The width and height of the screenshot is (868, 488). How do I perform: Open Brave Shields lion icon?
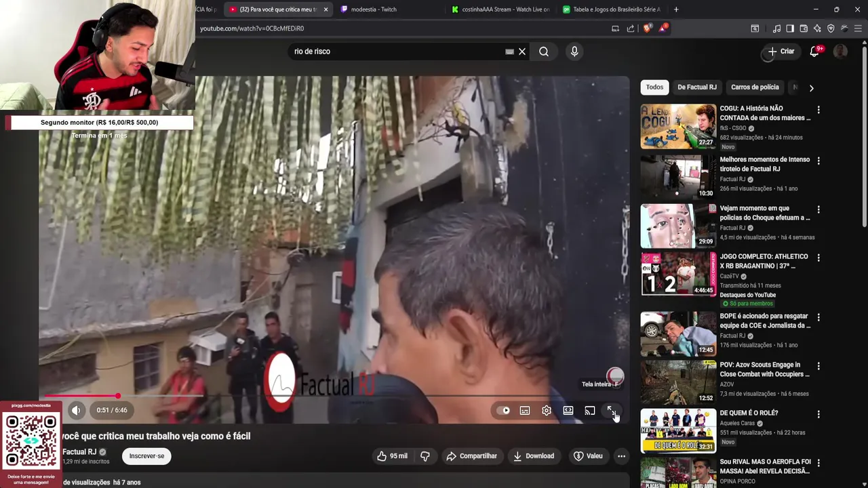point(647,28)
